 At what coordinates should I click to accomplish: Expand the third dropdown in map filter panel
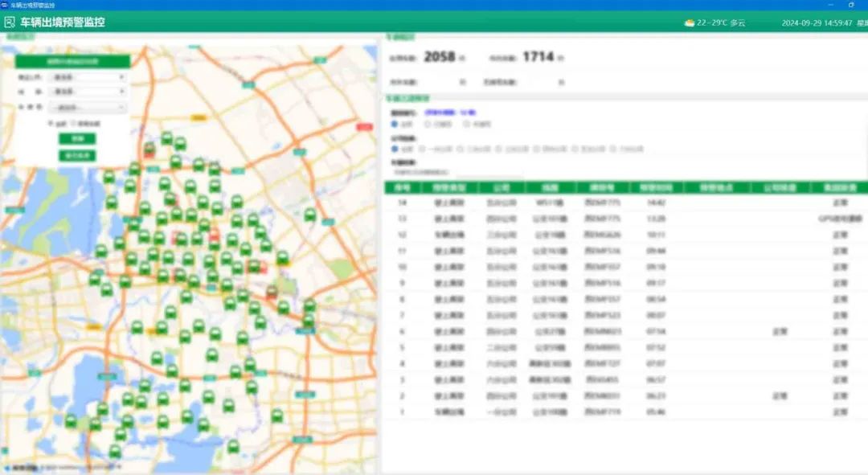(x=87, y=107)
